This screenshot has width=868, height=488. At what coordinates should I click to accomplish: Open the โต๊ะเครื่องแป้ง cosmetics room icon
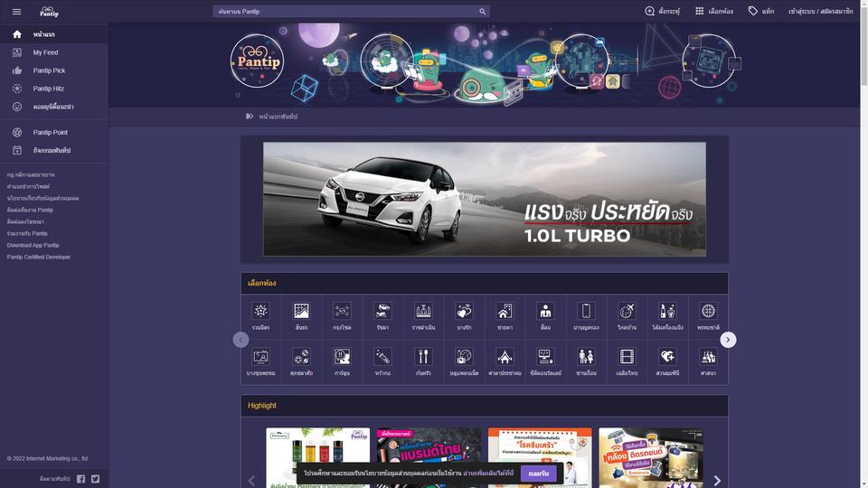667,311
